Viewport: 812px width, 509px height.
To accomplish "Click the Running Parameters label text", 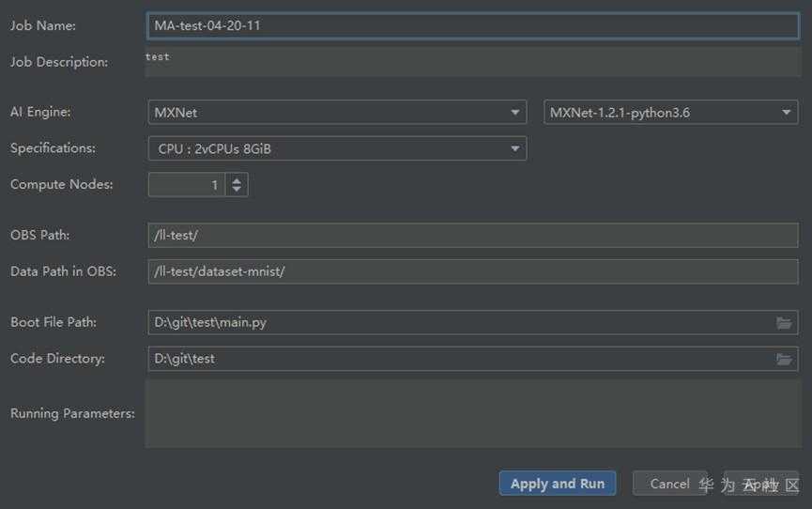I will [72, 413].
